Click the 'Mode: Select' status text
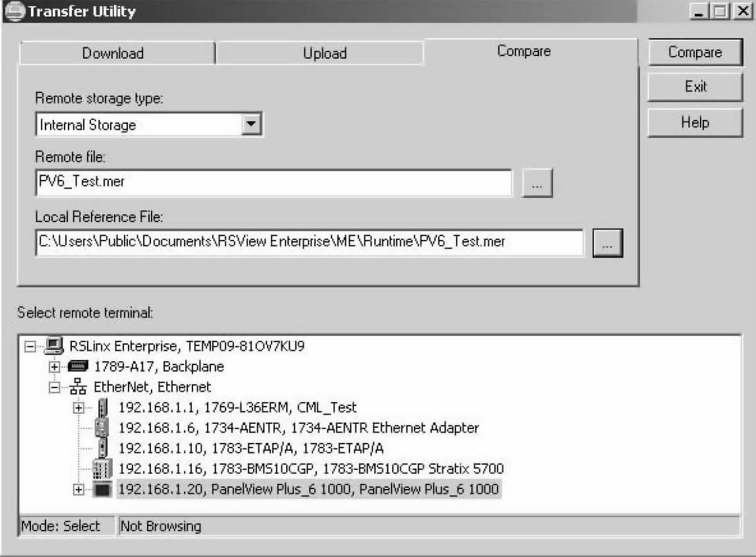Image resolution: width=756 pixels, height=557 pixels. (x=61, y=526)
